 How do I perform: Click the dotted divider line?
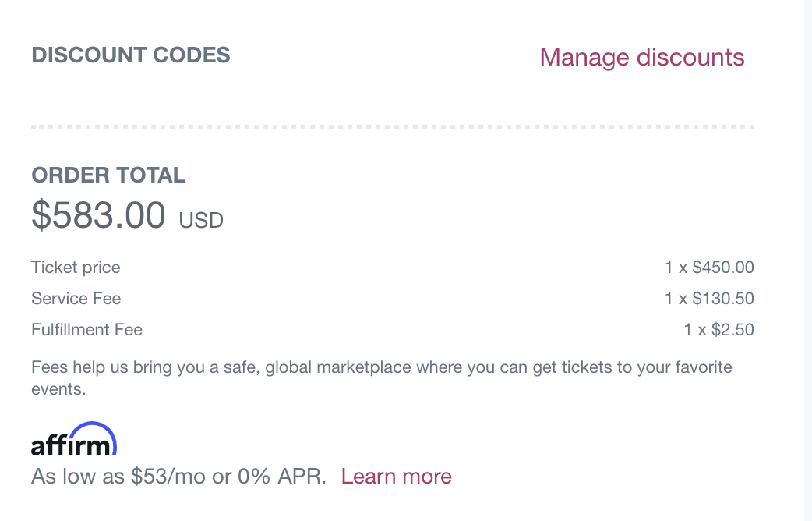point(392,126)
